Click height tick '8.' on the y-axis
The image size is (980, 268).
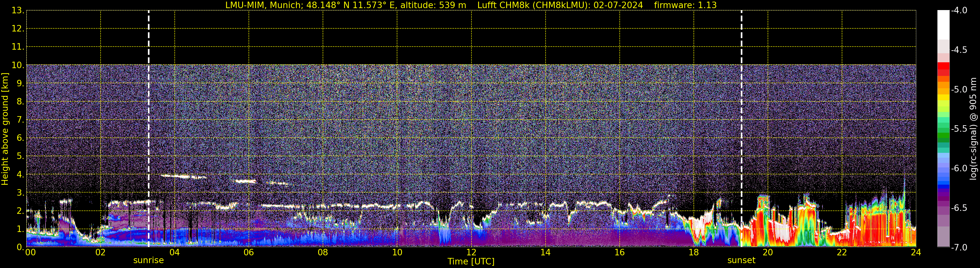(20, 102)
